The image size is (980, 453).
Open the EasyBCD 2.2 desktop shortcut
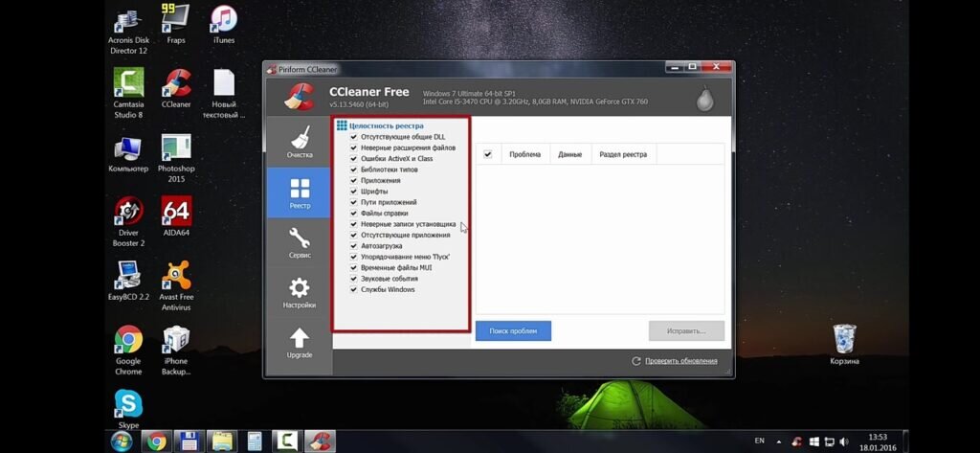[x=128, y=281]
